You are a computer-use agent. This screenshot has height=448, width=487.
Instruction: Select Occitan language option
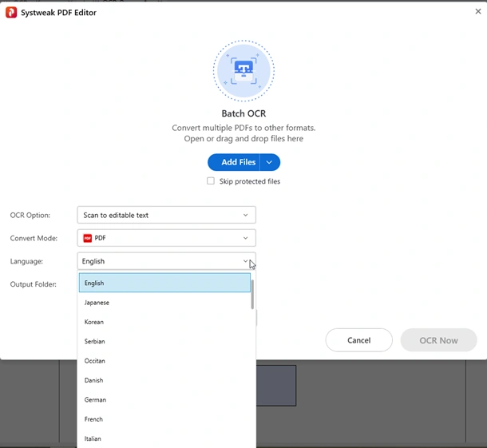coord(164,361)
